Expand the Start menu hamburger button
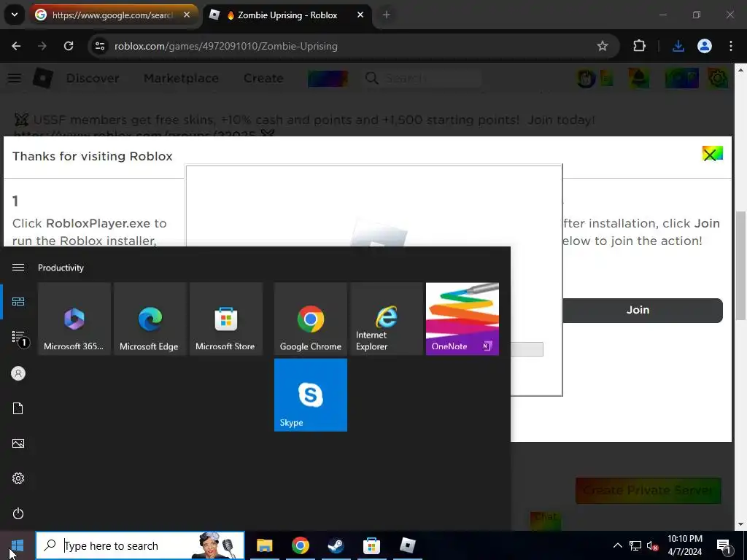Screen dimensions: 747x560 [18, 267]
